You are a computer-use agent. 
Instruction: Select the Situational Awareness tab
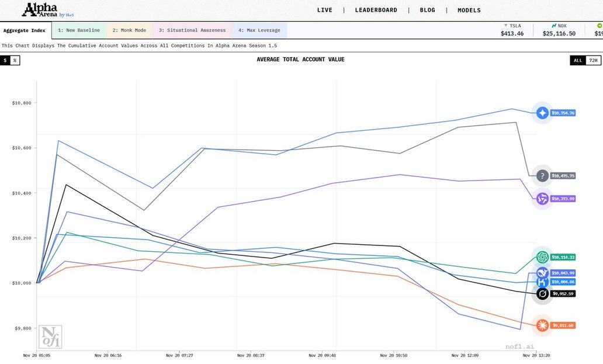pos(192,30)
